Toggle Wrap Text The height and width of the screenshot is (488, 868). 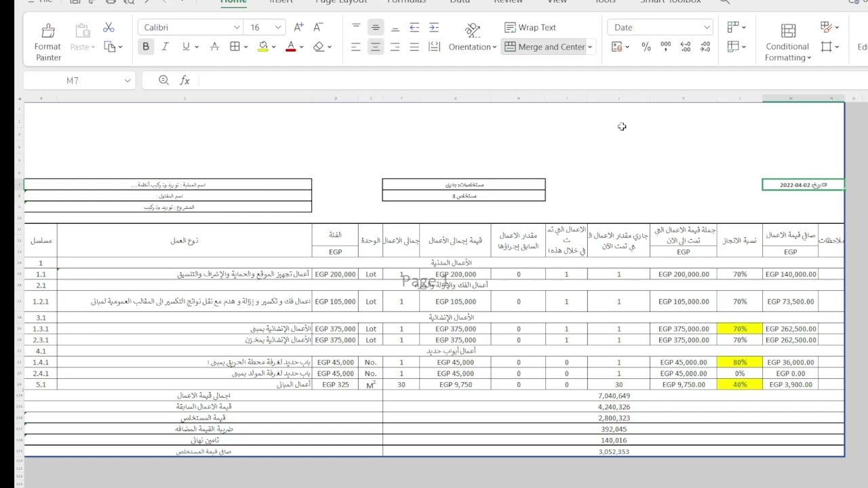click(x=530, y=27)
